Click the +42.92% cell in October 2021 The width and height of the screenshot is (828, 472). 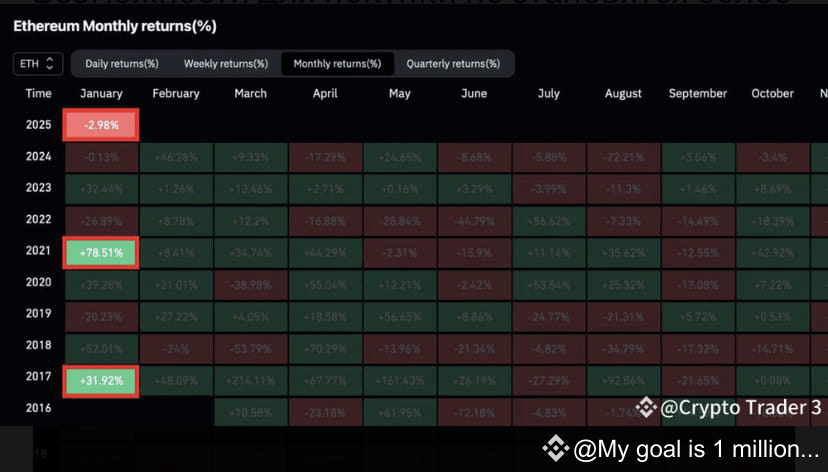tap(773, 253)
